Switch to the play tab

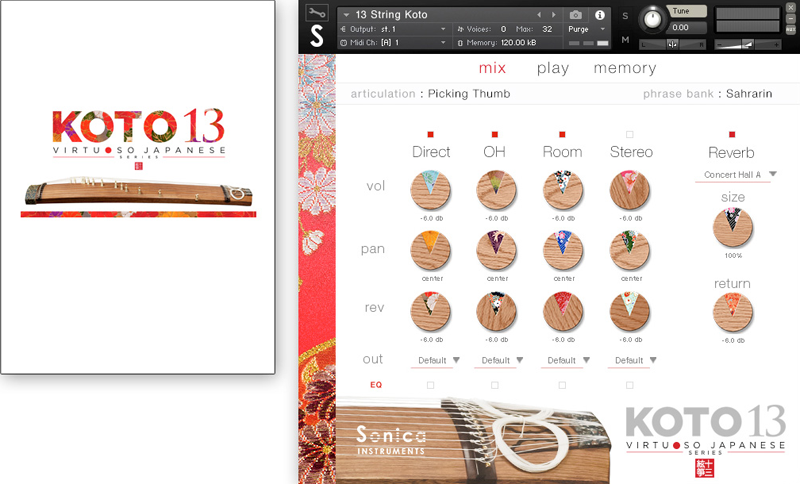coord(553,68)
